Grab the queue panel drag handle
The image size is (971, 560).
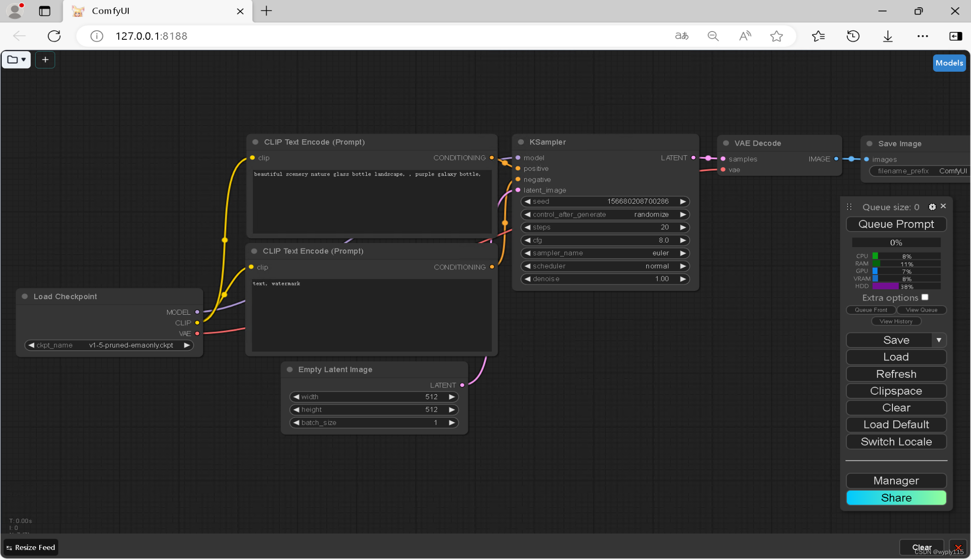pyautogui.click(x=849, y=207)
